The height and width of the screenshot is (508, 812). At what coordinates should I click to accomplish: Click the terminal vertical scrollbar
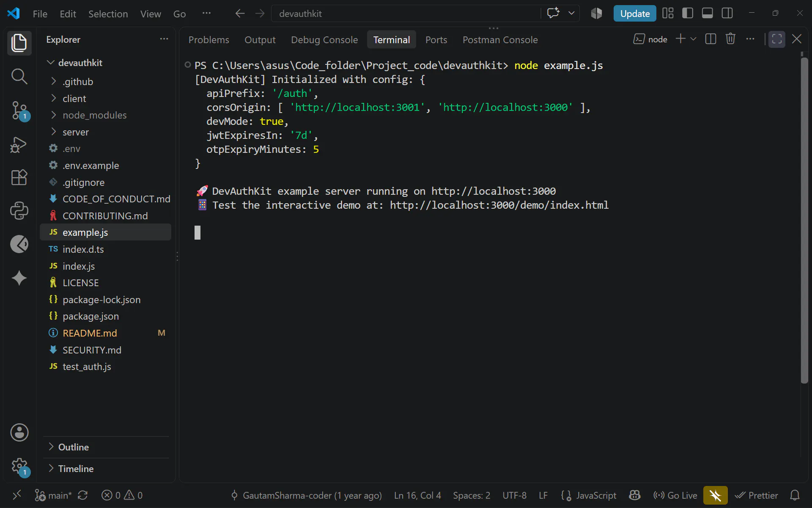click(x=804, y=220)
